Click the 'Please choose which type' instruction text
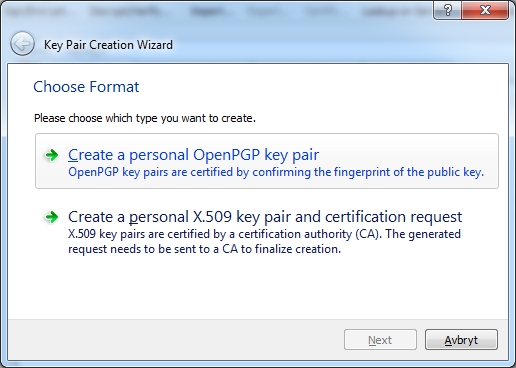This screenshot has height=368, width=516. tap(145, 118)
